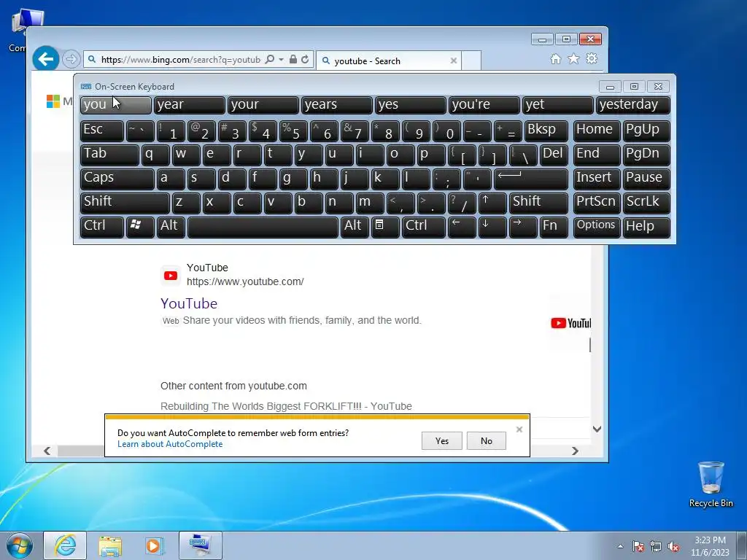Open 'Learn about AutoComplete' link
Viewport: 747px width, 560px height.
pos(170,444)
